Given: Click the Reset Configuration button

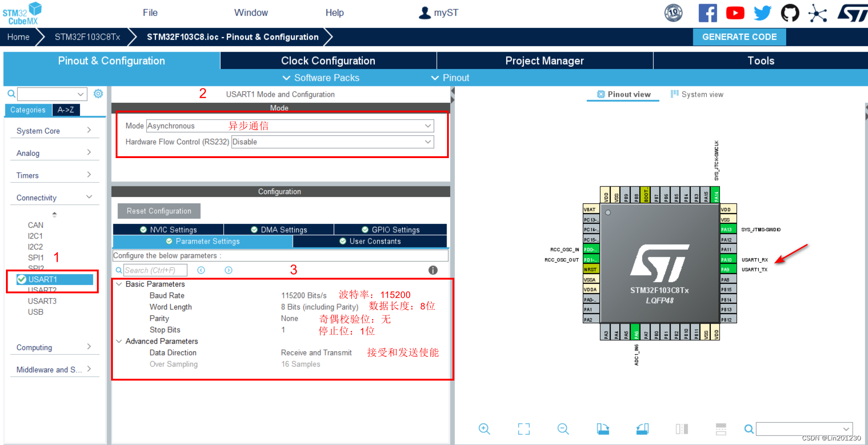Looking at the screenshot, I should tap(159, 211).
